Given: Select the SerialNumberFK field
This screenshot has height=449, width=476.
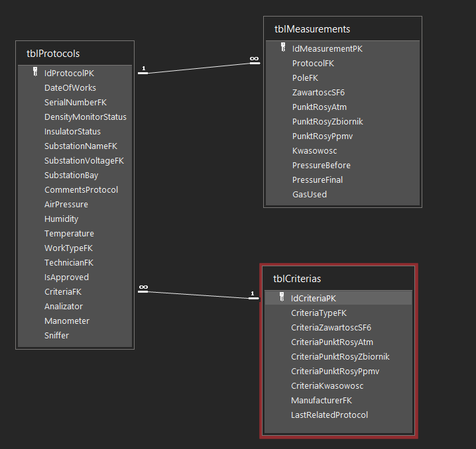Looking at the screenshot, I should tap(76, 102).
